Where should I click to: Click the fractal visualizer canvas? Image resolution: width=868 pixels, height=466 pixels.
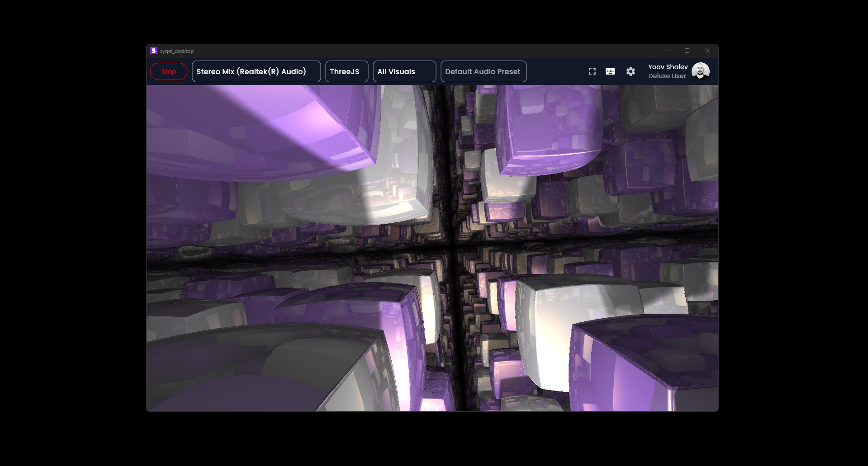click(432, 249)
